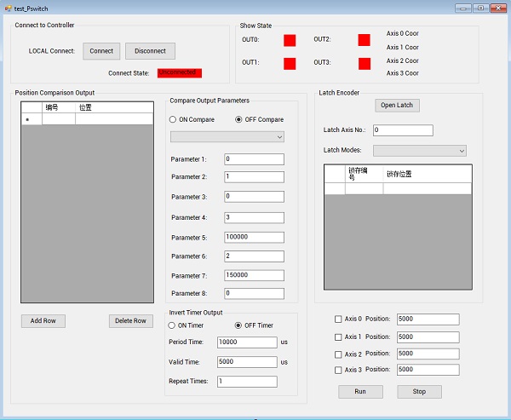The width and height of the screenshot is (511, 420).
Task: Select the ON Compare radio button
Action: click(x=175, y=119)
